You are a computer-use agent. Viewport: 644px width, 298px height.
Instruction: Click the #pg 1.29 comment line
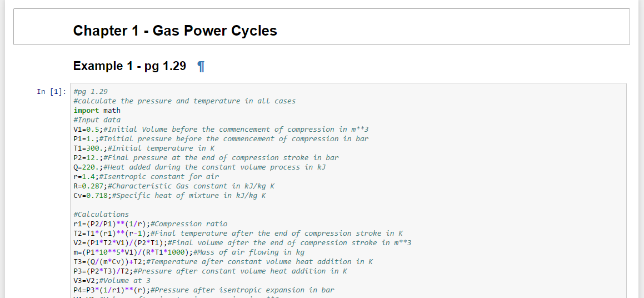91,92
